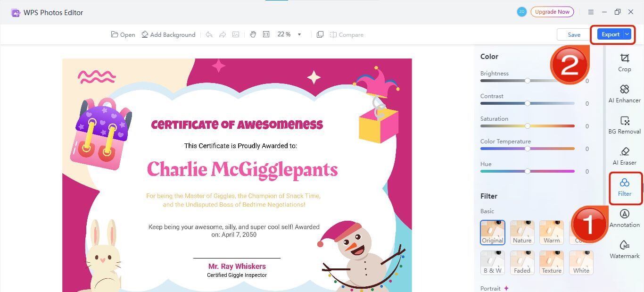Click the image picture icon in toolbar
This screenshot has width=644, height=292.
(236, 34)
